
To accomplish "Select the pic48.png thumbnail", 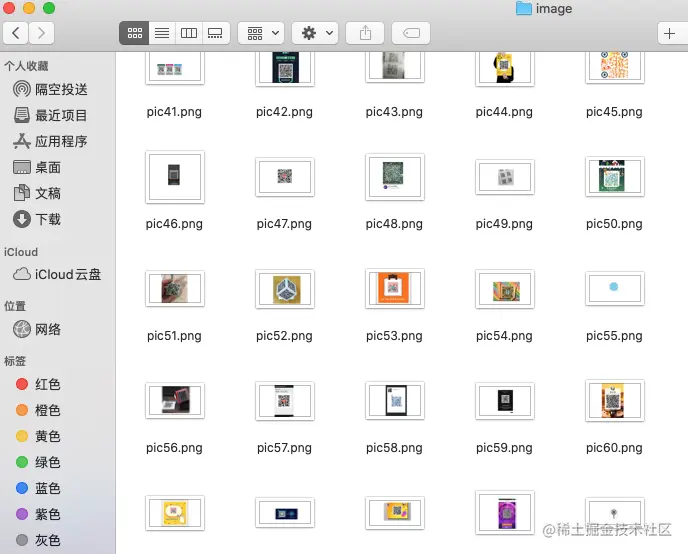I will [394, 177].
